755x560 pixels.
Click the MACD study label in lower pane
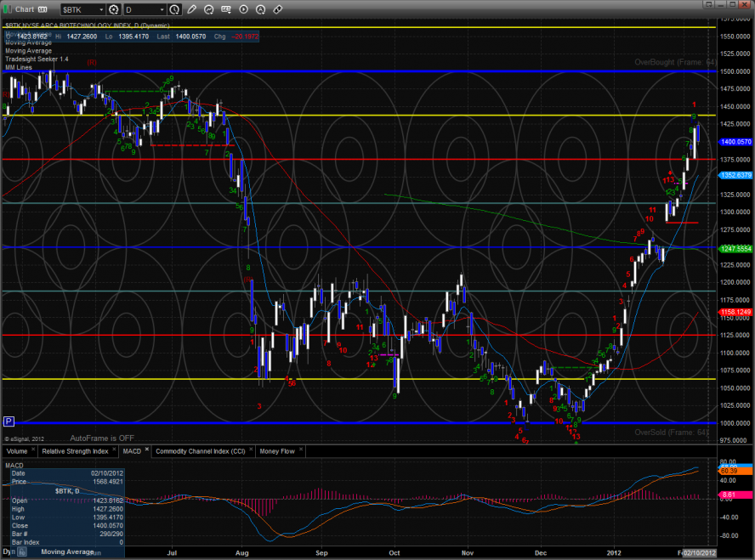tap(14, 465)
